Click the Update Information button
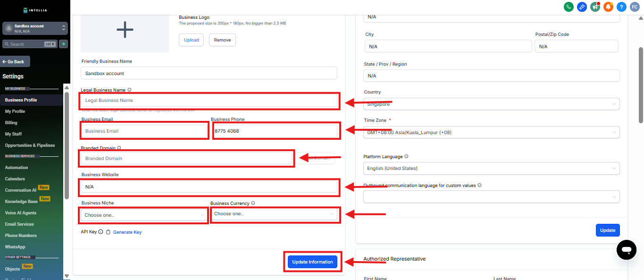The height and width of the screenshot is (280, 644). pyautogui.click(x=312, y=262)
